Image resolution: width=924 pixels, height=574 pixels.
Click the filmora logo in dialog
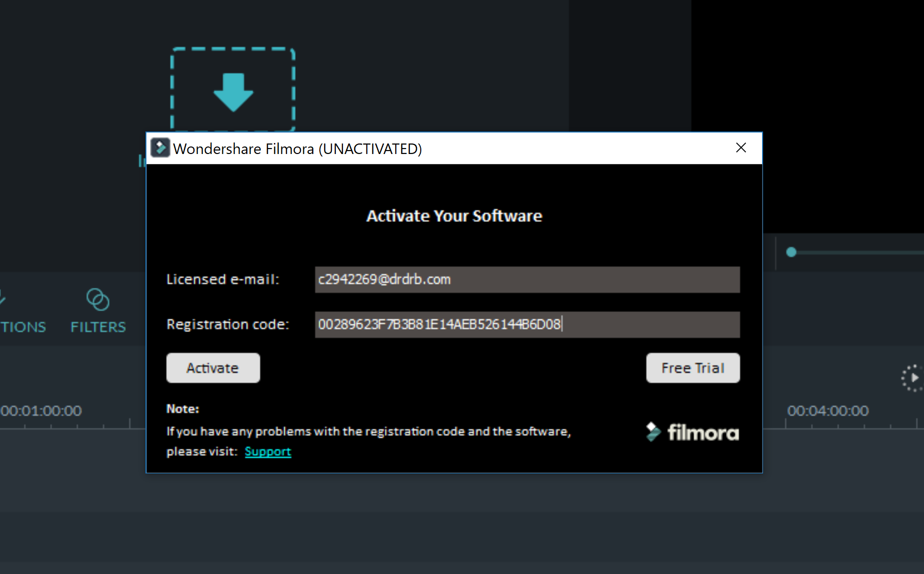[x=692, y=432]
